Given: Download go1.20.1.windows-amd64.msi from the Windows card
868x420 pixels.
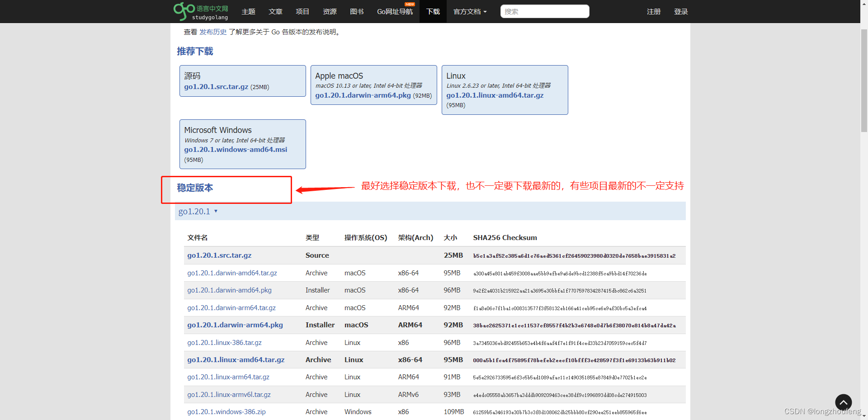Looking at the screenshot, I should pyautogui.click(x=236, y=149).
